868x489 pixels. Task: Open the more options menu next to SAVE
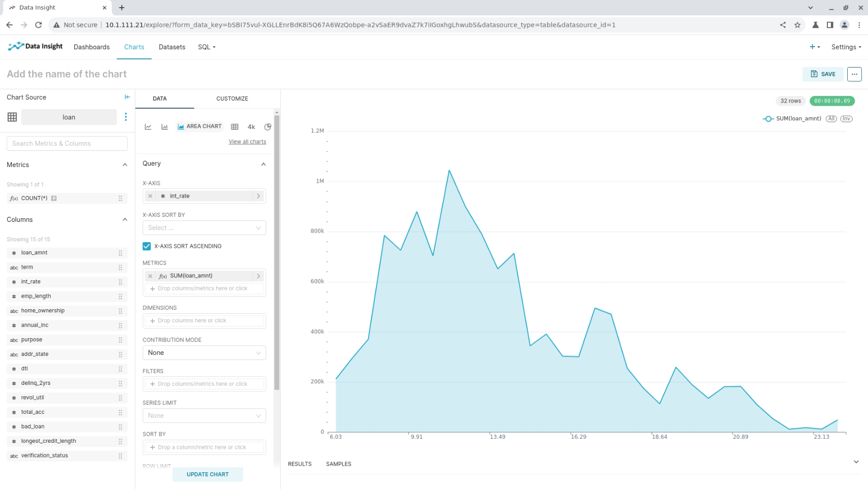pos(854,74)
